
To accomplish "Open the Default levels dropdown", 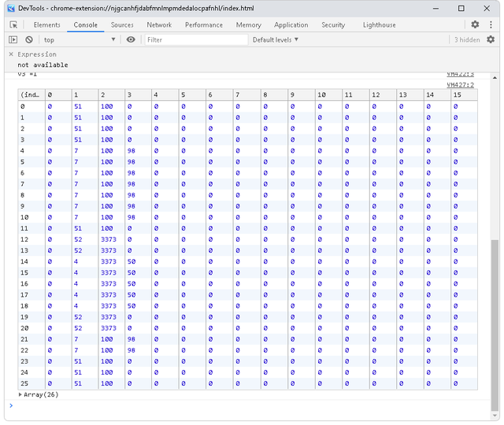I will pyautogui.click(x=276, y=39).
